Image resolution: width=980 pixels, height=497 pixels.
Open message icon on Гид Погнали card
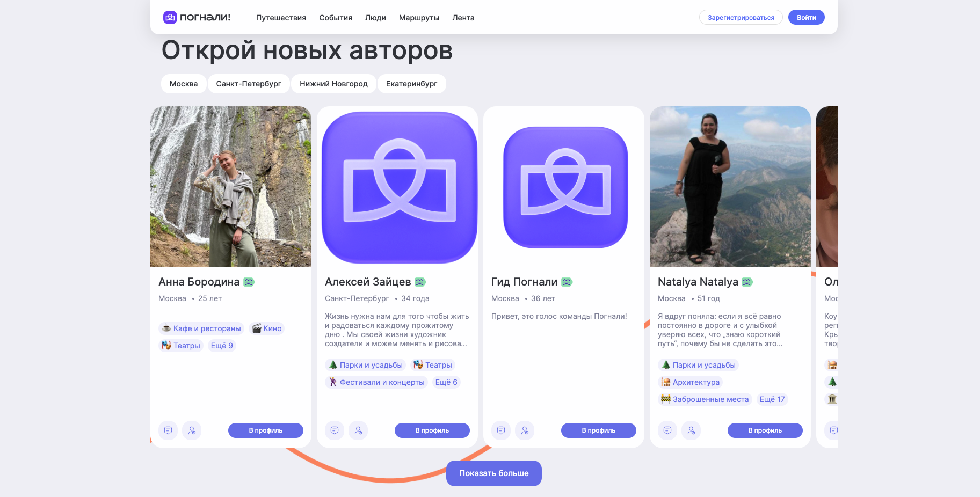tap(501, 430)
